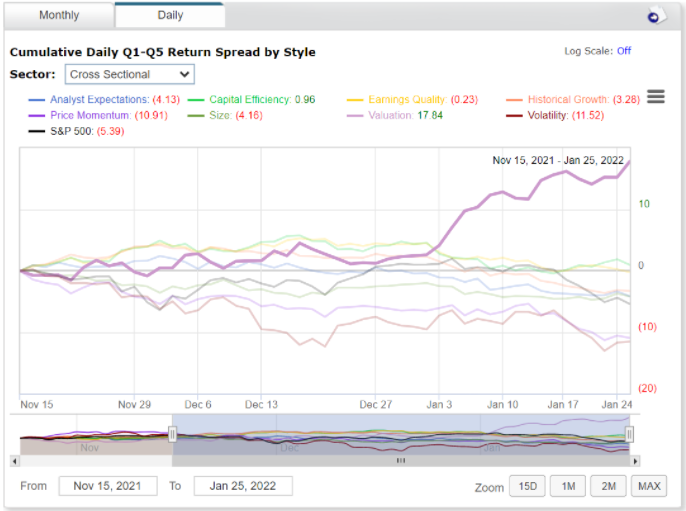Click the navigator scrollbar thumb
Viewport: 686px width, 511px height.
pos(401,461)
